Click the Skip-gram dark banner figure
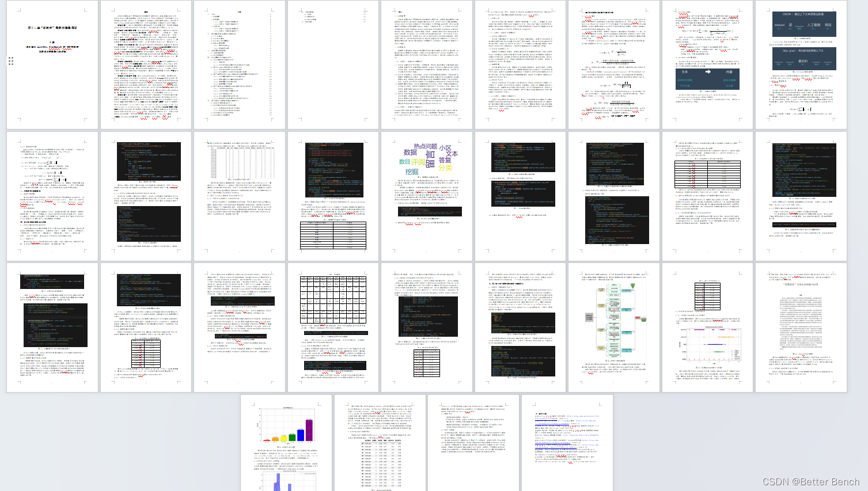The width and height of the screenshot is (868, 491). coord(803,59)
